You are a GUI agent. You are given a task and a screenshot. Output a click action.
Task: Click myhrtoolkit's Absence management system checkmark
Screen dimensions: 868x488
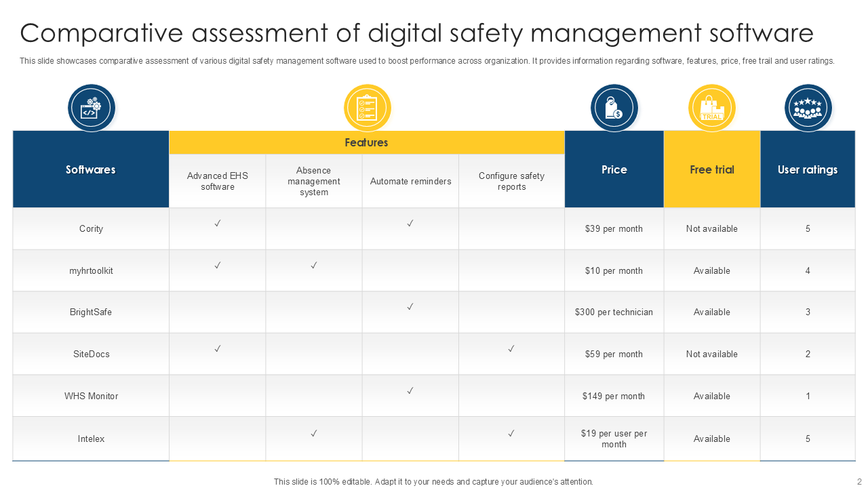[x=314, y=265]
